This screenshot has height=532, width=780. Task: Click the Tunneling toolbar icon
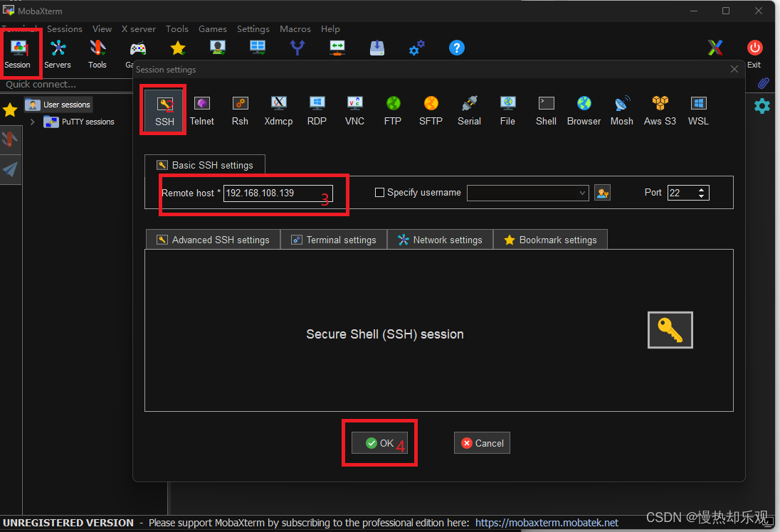[x=337, y=48]
